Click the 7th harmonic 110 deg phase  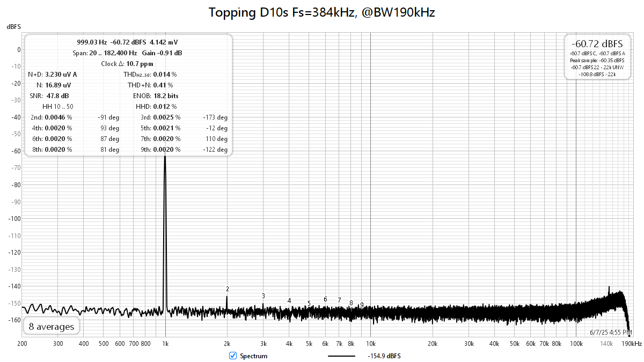pyautogui.click(x=217, y=139)
